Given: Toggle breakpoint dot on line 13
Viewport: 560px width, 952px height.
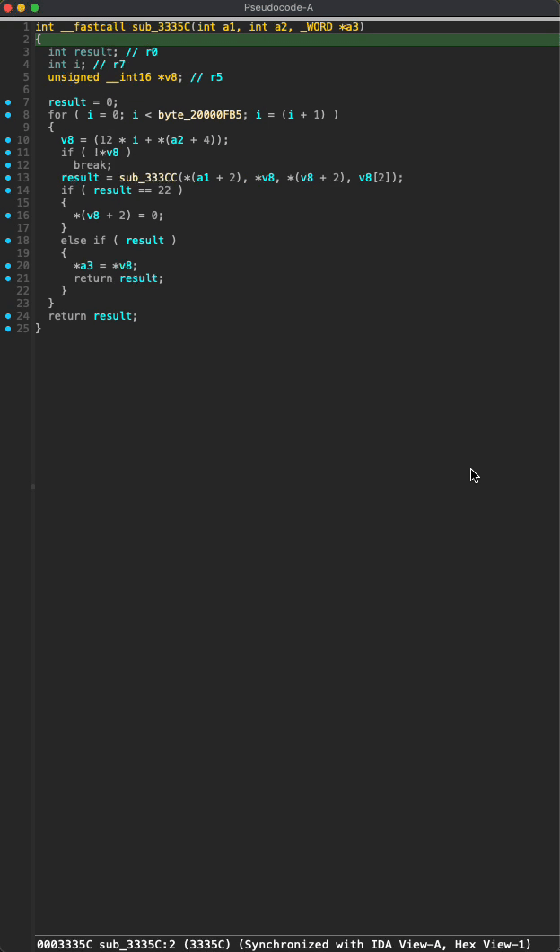Looking at the screenshot, I should pos(8,177).
